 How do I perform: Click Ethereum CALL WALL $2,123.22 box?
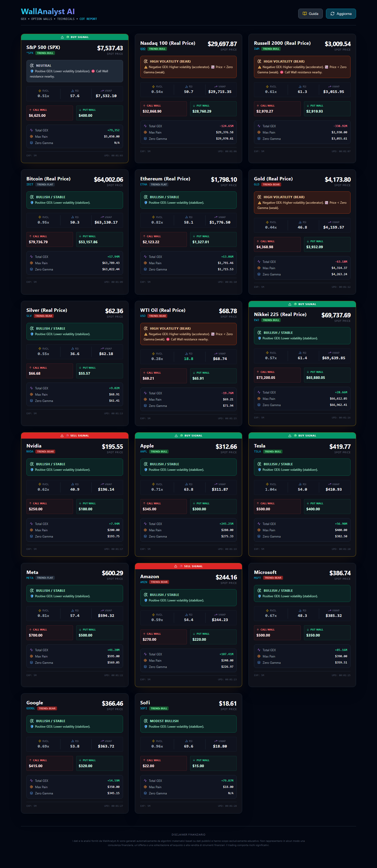click(163, 239)
